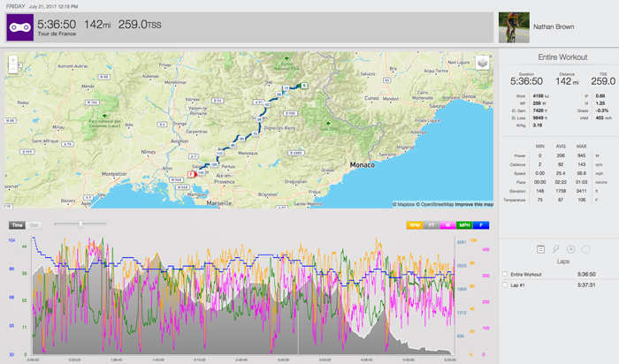Click the IF value 0.68
The image size is (619, 364).
tap(600, 95)
